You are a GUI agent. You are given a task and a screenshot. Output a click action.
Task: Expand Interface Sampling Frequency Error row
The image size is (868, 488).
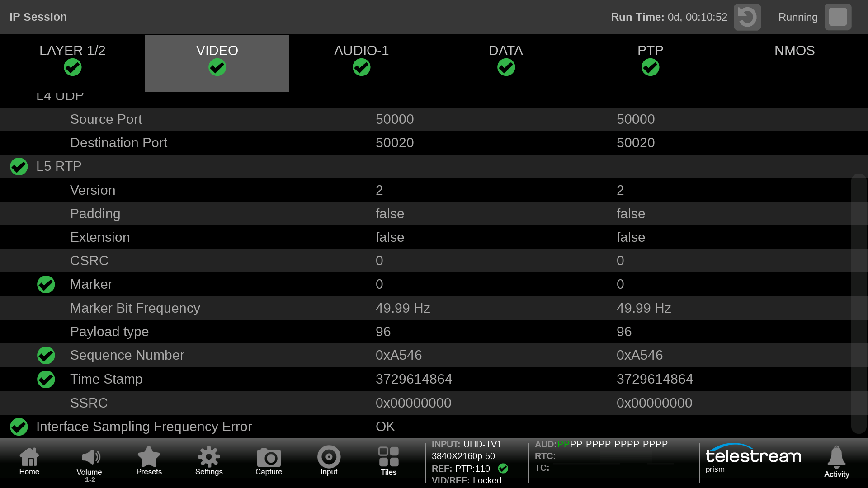tap(144, 427)
